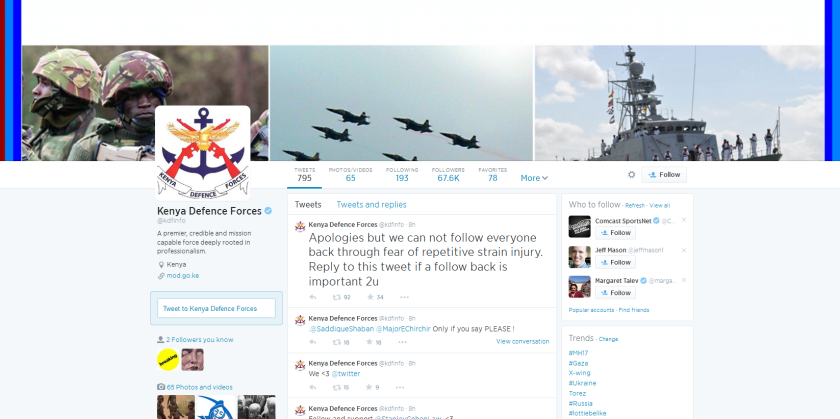Open the 65 Photos and videos link
Screen dimensions: 840x419
200,387
